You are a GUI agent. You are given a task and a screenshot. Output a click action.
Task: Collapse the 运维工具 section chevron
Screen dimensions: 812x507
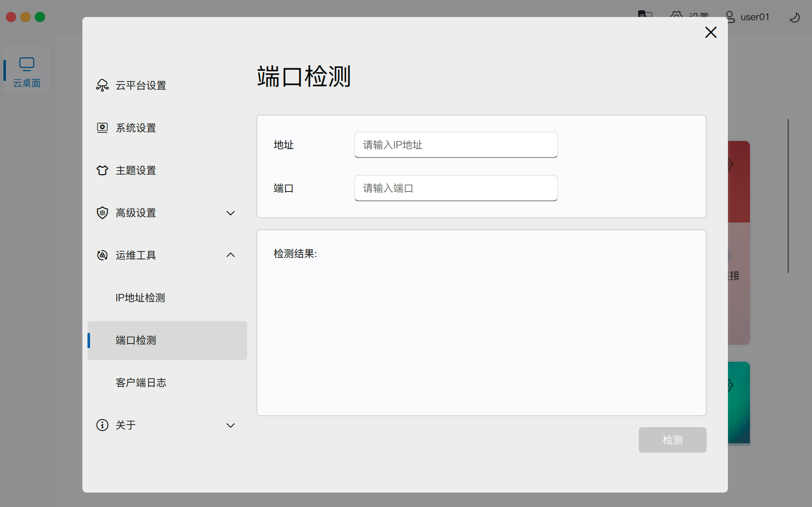point(231,255)
